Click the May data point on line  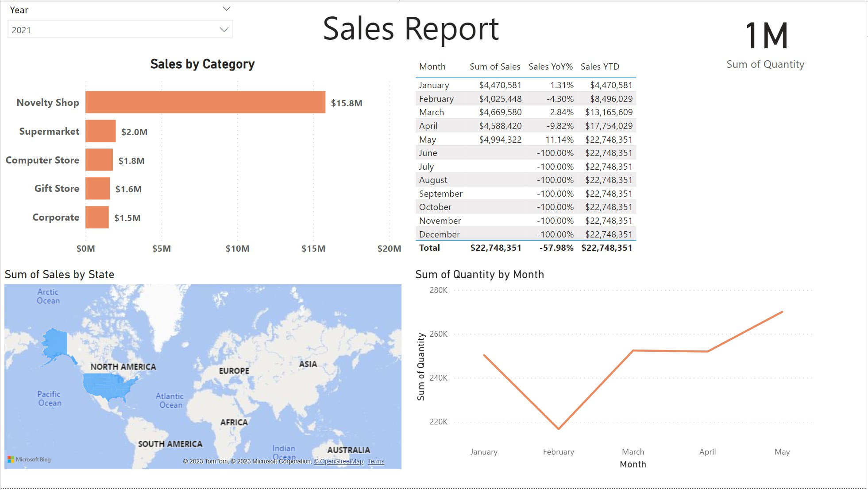[x=782, y=312]
